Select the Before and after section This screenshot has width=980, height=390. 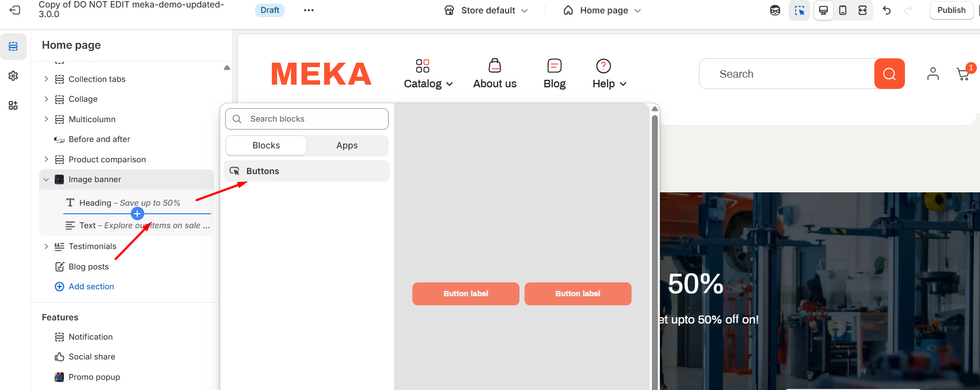[x=127, y=139]
